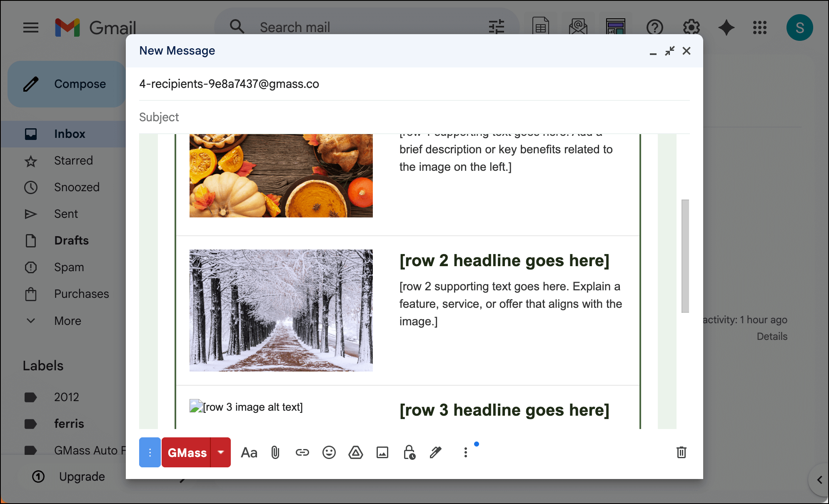
Task: Toggle side panel with bottom-right chevron
Action: coord(819,480)
